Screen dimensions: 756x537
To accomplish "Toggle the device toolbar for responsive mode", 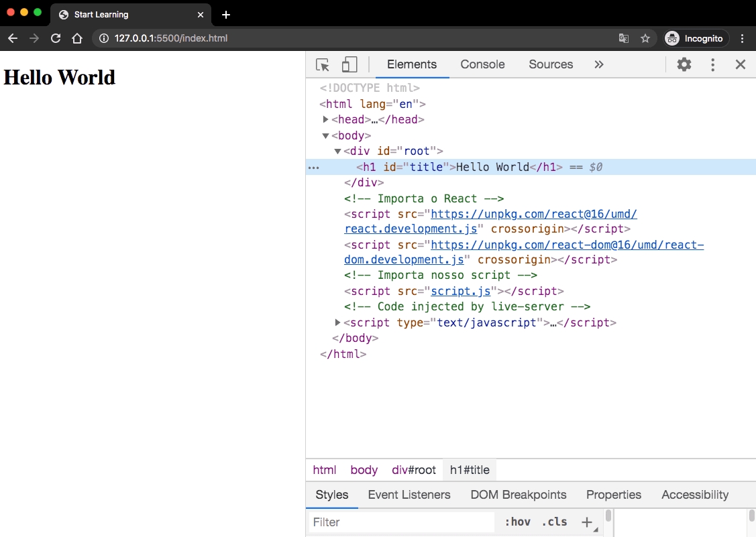I will [x=349, y=64].
